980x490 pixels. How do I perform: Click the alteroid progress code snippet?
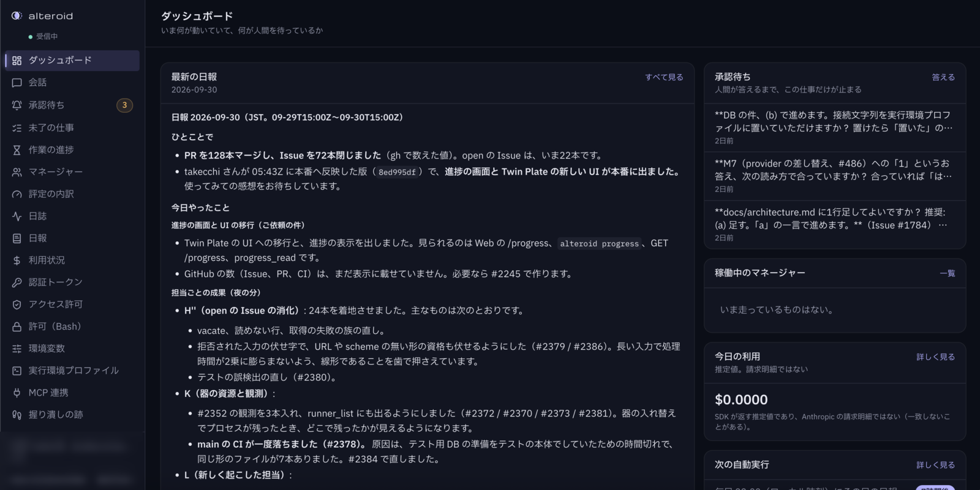(599, 244)
